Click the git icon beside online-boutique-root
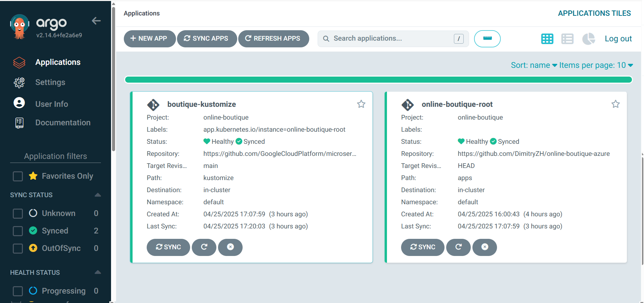Image resolution: width=644 pixels, height=303 pixels. (407, 105)
